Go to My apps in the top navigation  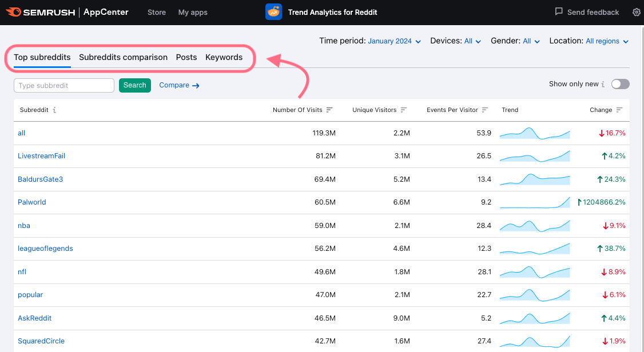(x=193, y=13)
